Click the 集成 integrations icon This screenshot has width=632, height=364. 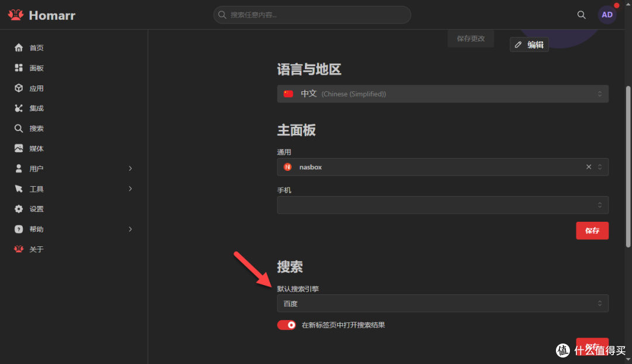click(19, 108)
